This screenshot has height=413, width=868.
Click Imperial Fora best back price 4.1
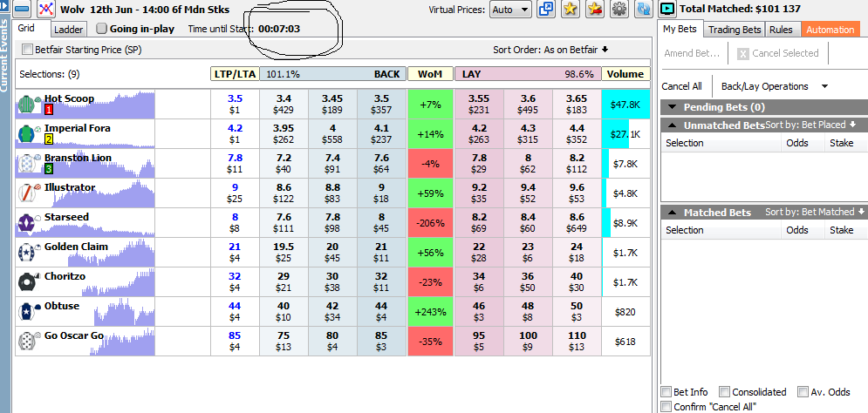click(x=381, y=133)
